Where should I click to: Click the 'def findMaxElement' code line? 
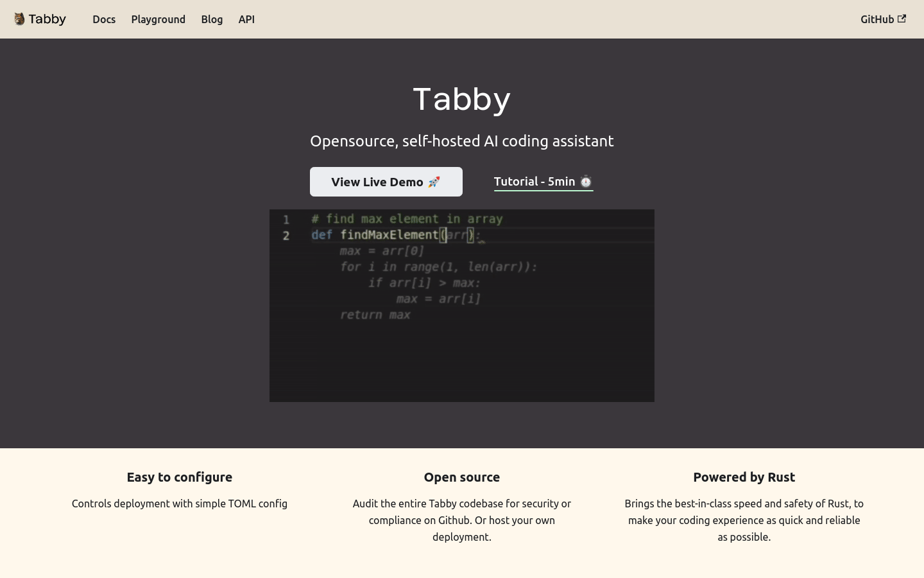tap(395, 235)
